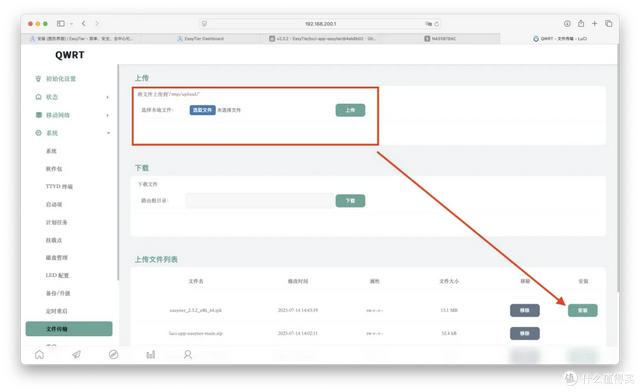Remove the luci-app-easytier file
This screenshot has height=392, width=640.
(524, 334)
